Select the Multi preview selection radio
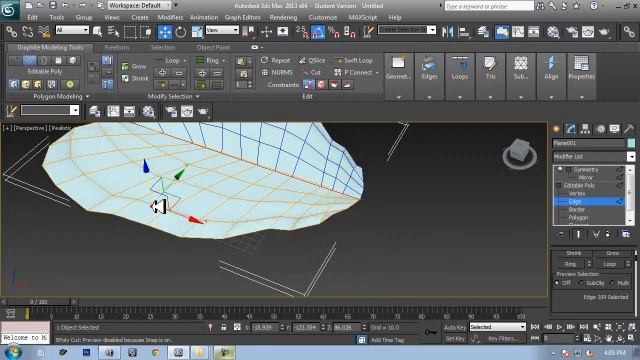This screenshot has width=640, height=360. (612, 283)
